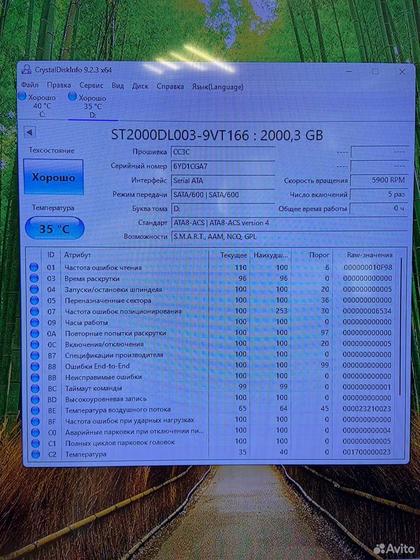The height and width of the screenshot is (560, 420).
Task: Click the Переназначенные сектора attribute name
Action: [108, 301]
